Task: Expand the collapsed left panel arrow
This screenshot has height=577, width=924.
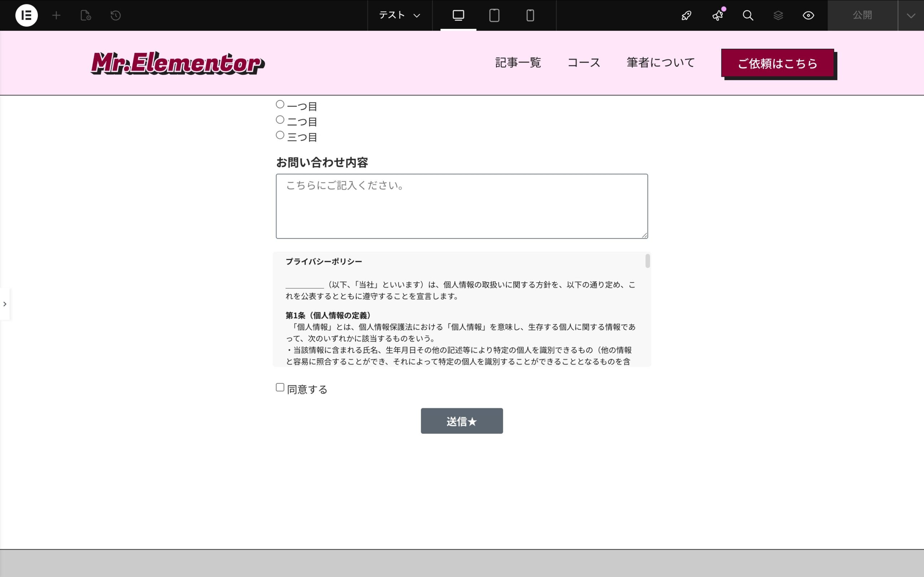Action: click(5, 303)
